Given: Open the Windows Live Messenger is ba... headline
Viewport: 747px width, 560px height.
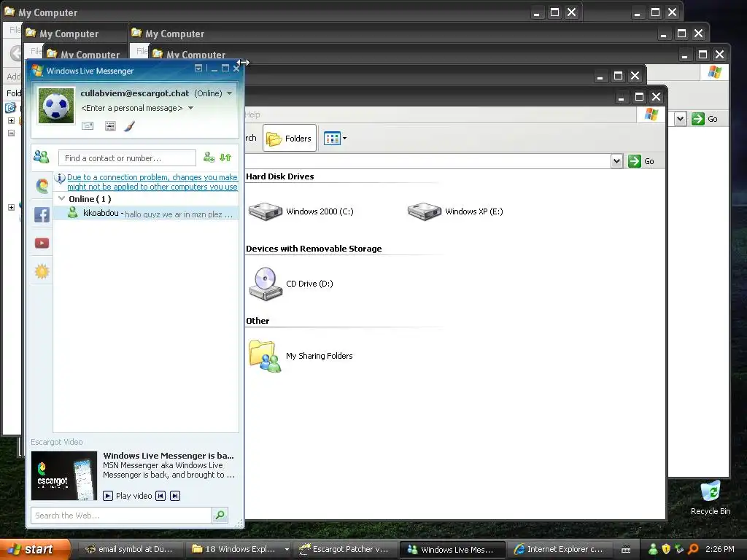Looking at the screenshot, I should click(169, 456).
